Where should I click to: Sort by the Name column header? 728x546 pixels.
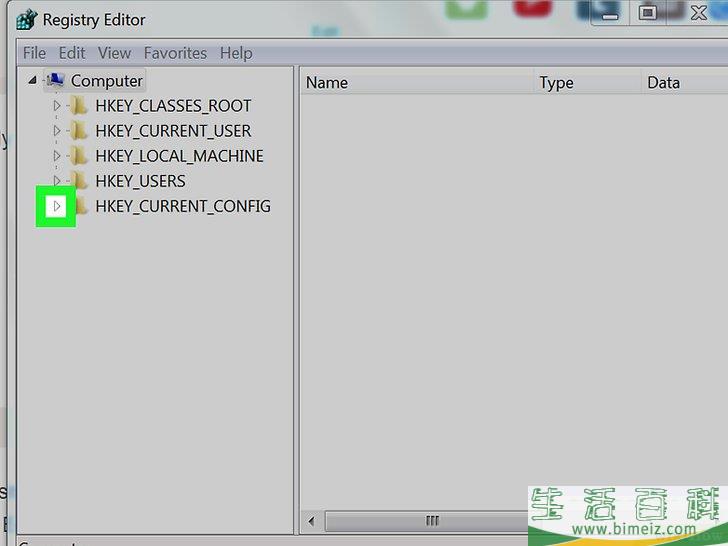point(417,82)
